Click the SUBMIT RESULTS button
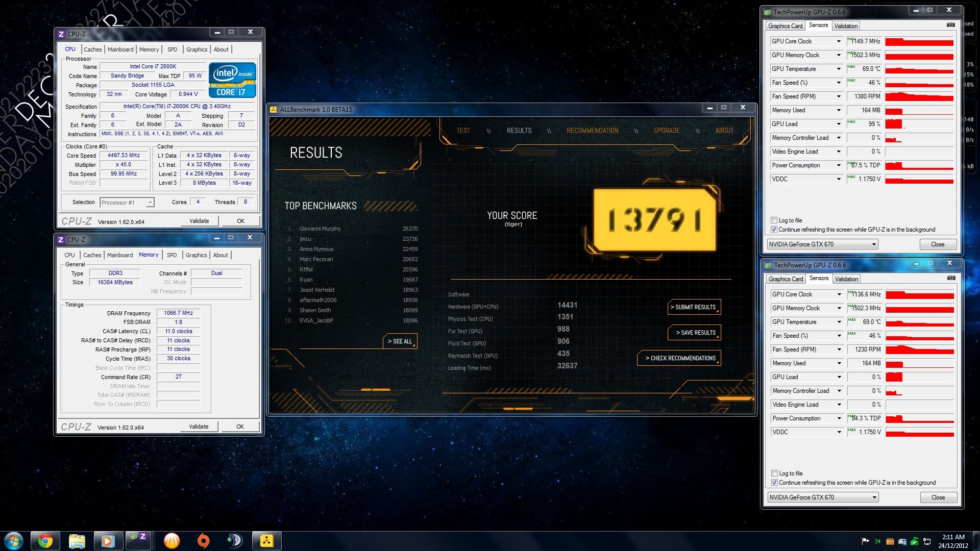 click(x=695, y=307)
